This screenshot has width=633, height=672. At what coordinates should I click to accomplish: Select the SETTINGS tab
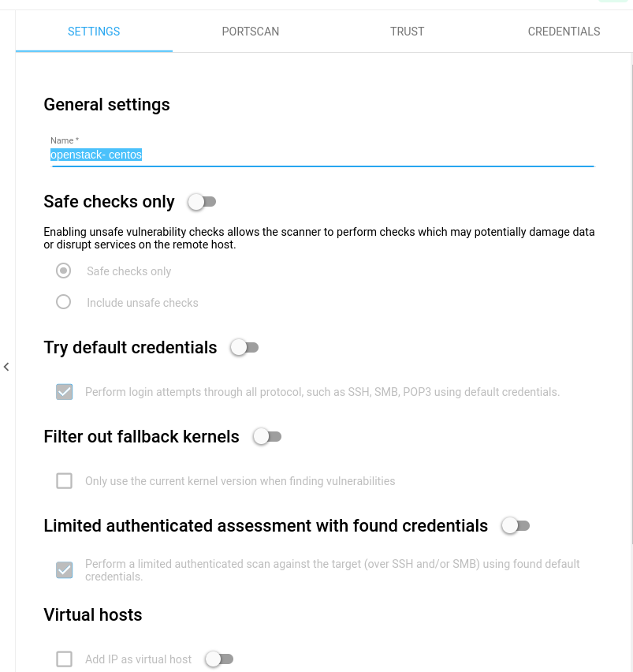click(94, 32)
